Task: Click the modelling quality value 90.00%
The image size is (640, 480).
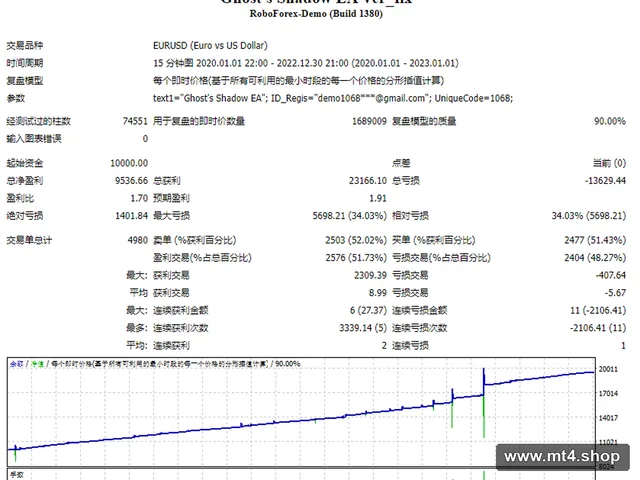Action: [610, 121]
